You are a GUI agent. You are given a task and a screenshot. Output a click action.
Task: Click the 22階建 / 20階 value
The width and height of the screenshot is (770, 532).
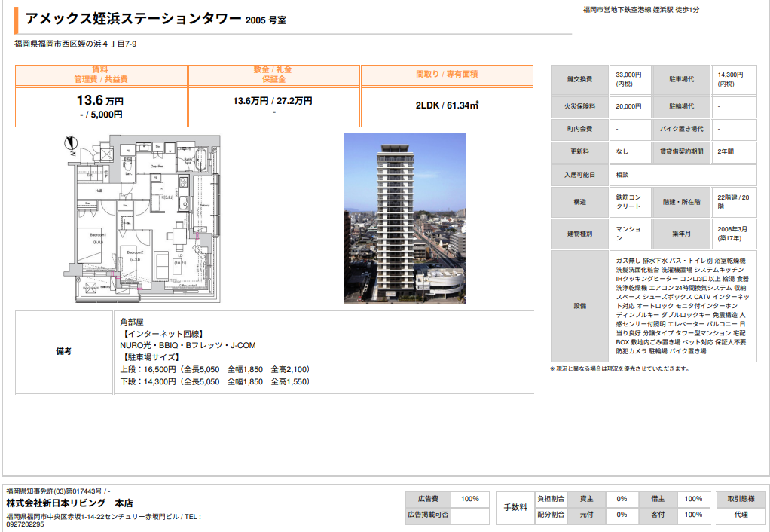(x=733, y=202)
